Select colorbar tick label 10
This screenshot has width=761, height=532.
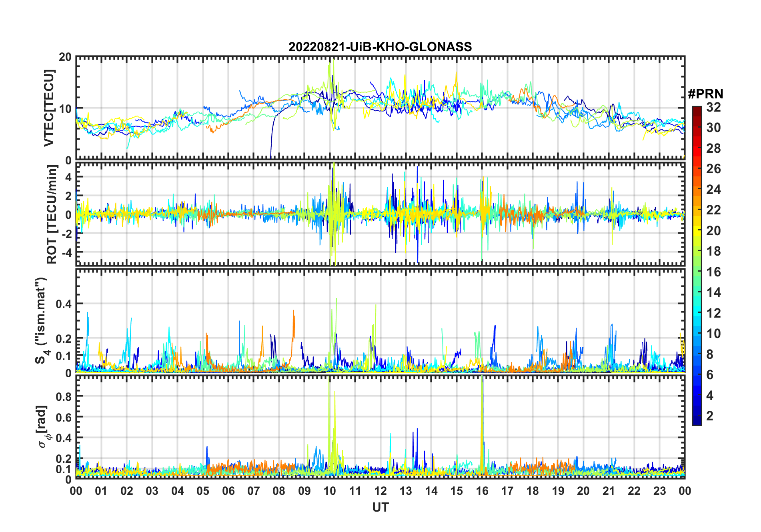[x=714, y=334]
